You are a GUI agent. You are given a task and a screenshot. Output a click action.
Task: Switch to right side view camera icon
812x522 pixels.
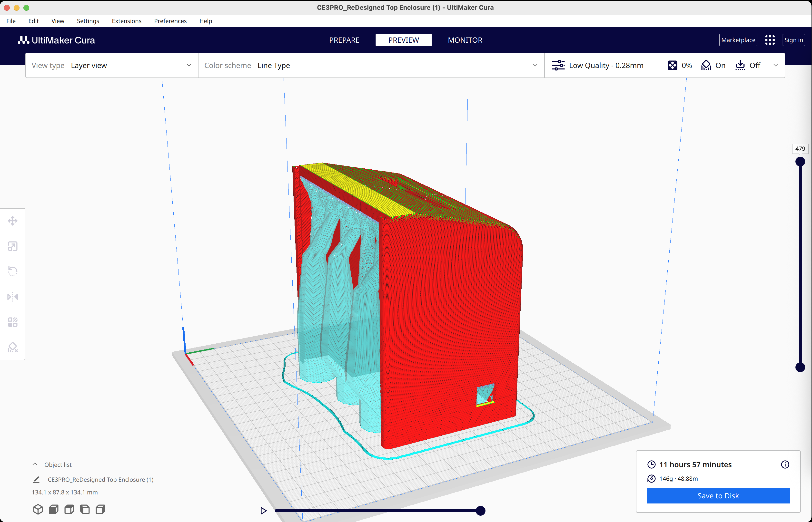click(x=100, y=509)
